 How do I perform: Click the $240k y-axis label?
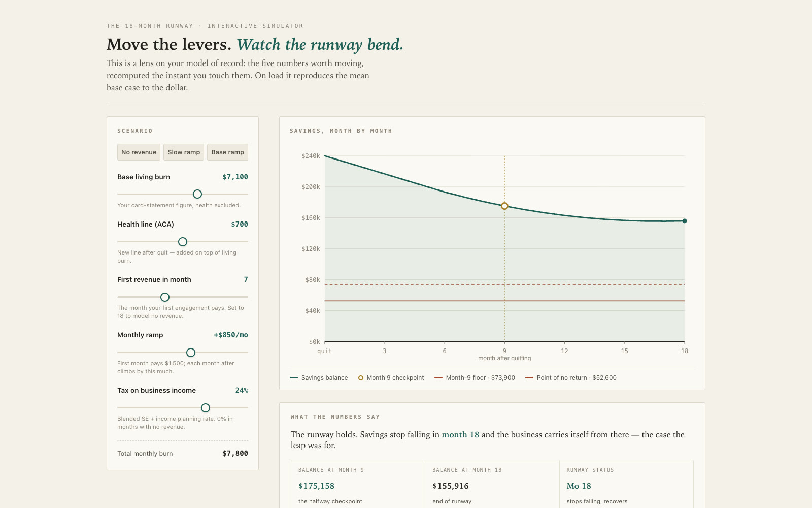[x=311, y=156]
